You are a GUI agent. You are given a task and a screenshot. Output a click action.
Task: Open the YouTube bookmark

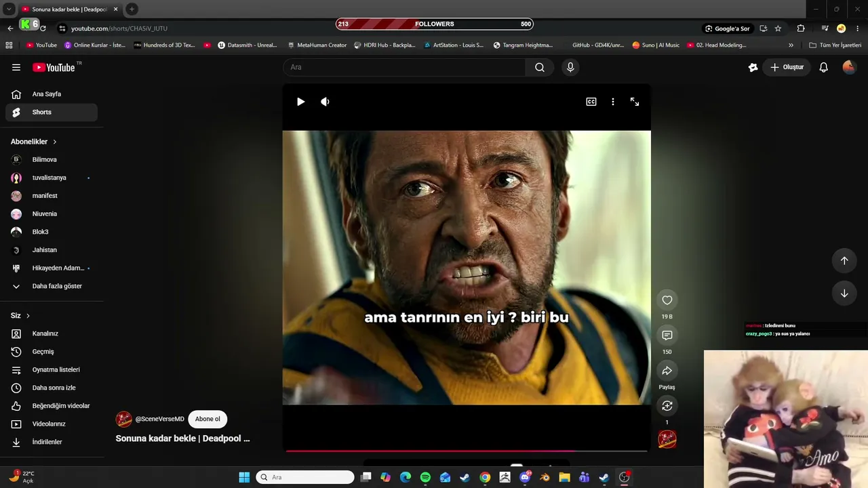(x=41, y=45)
